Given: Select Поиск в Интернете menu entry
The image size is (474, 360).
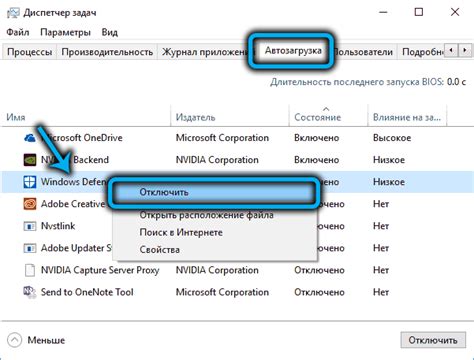Looking at the screenshot, I should [181, 232].
